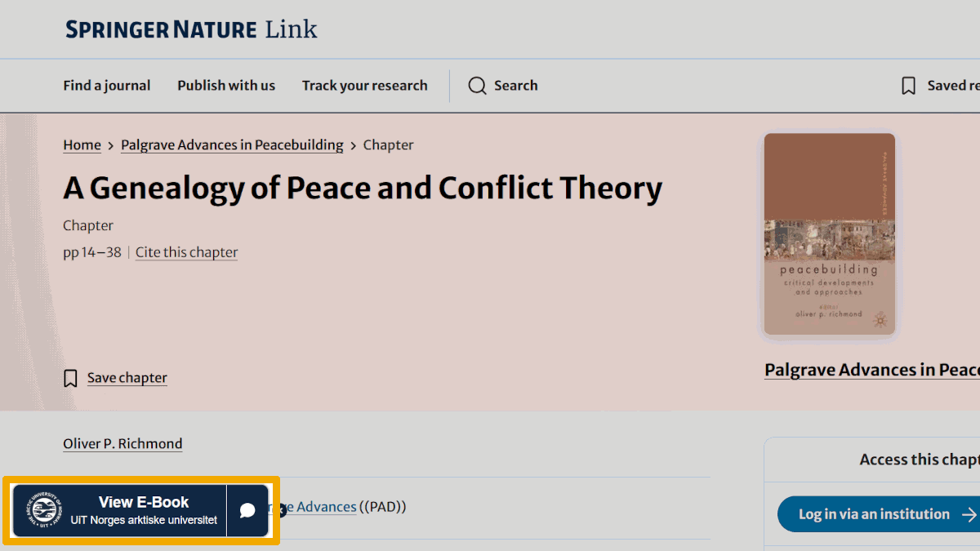Image resolution: width=980 pixels, height=551 pixels.
Task: Click the Saved research bookmark icon
Action: pyautogui.click(x=908, y=86)
